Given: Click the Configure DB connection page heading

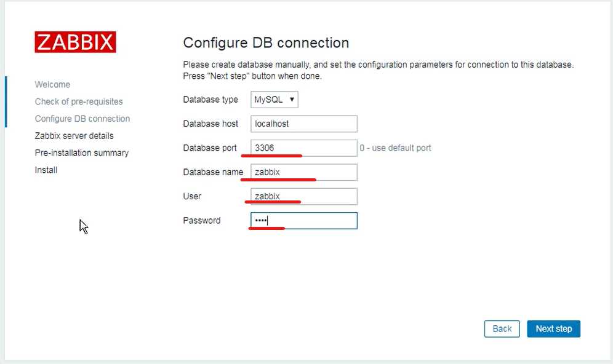Looking at the screenshot, I should [266, 43].
